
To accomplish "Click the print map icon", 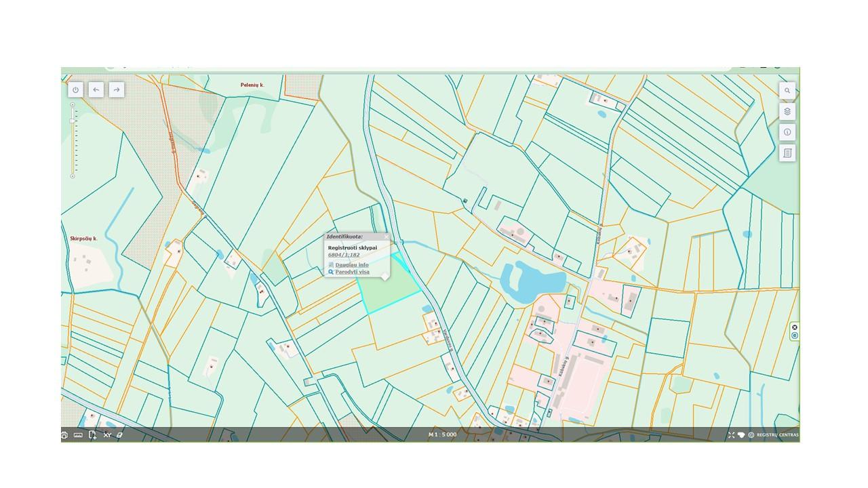I will coord(64,435).
